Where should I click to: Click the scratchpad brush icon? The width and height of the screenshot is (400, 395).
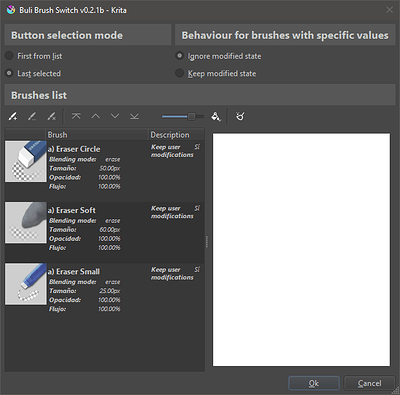[x=240, y=116]
